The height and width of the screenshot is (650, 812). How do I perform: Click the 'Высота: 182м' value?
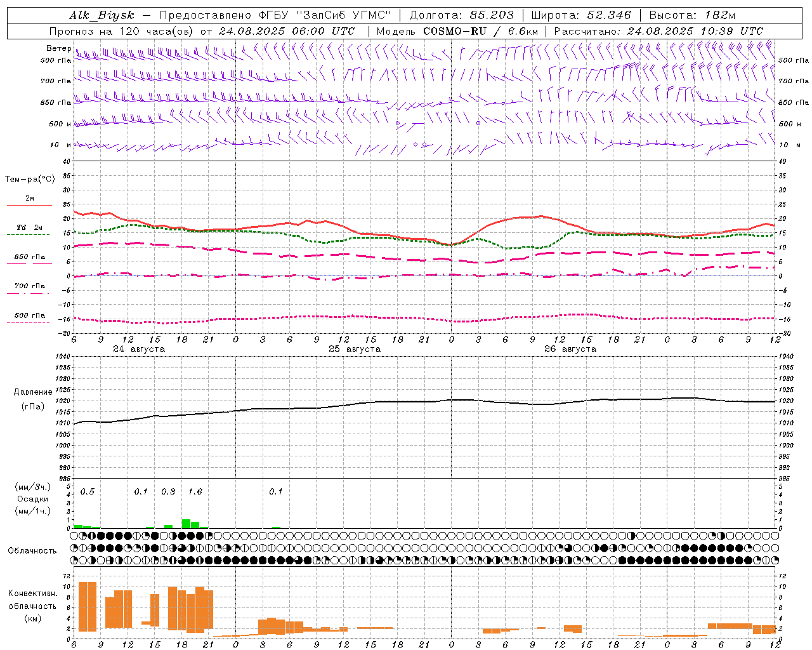point(692,16)
